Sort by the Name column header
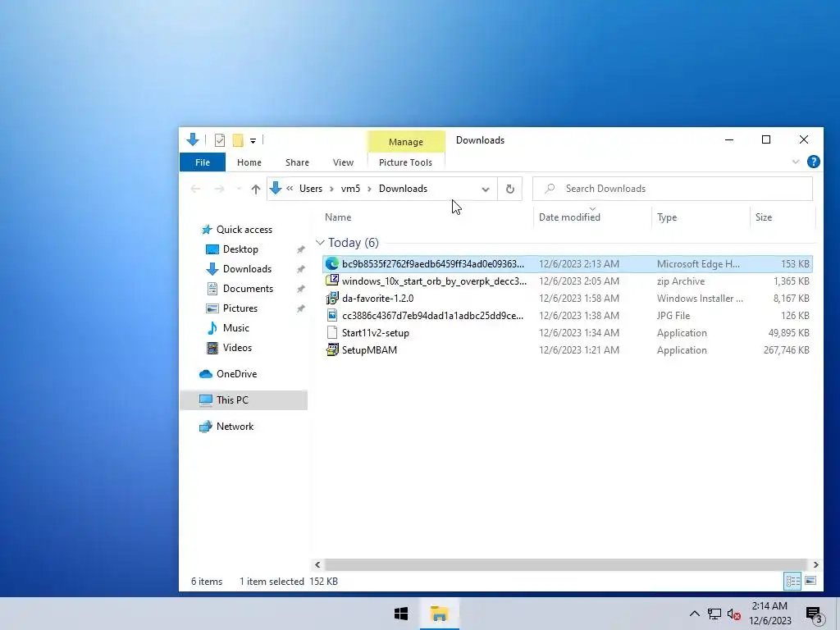This screenshot has height=630, width=840. [338, 217]
